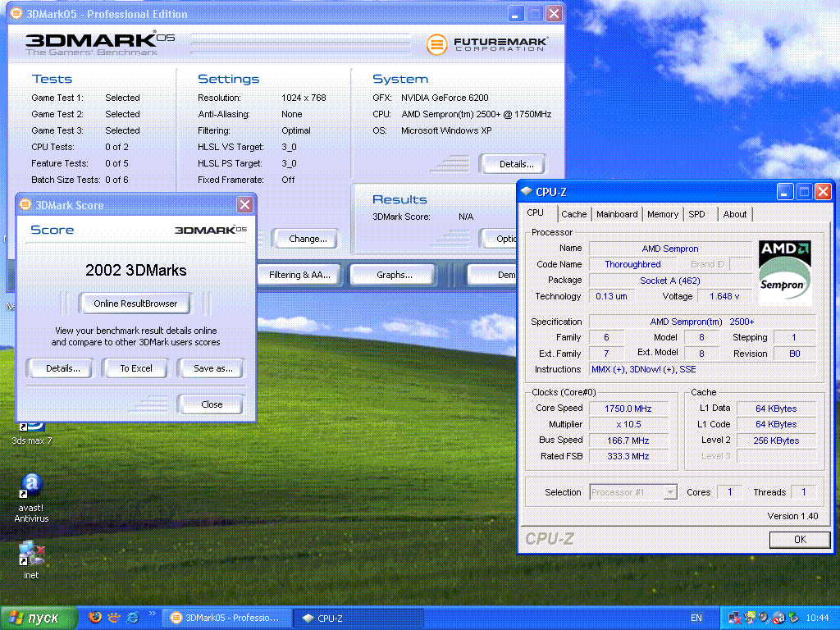Image resolution: width=840 pixels, height=630 pixels.
Task: Minimize the 3DMark05 main window
Action: pos(515,13)
